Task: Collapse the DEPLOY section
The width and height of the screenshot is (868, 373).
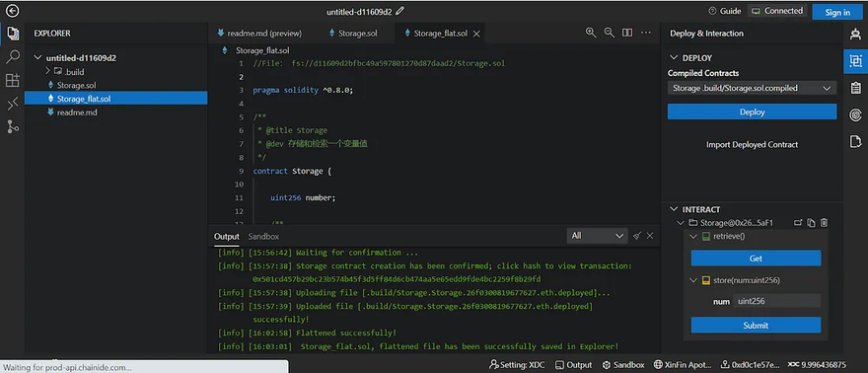Action: 674,57
